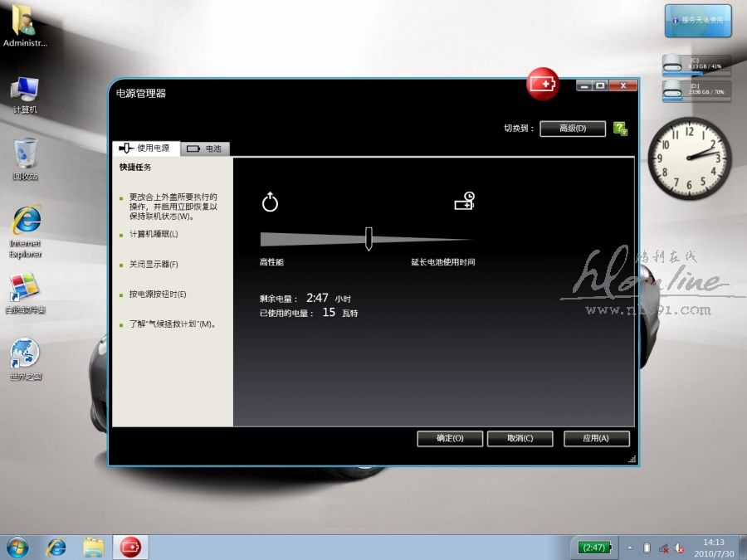Show hidden tray icons arrow
The width and height of the screenshot is (747, 560).
630,548
